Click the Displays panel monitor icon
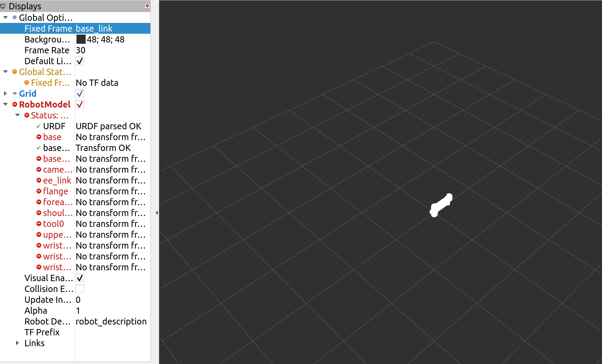Viewport: 602px width, 364px height. 3,6
